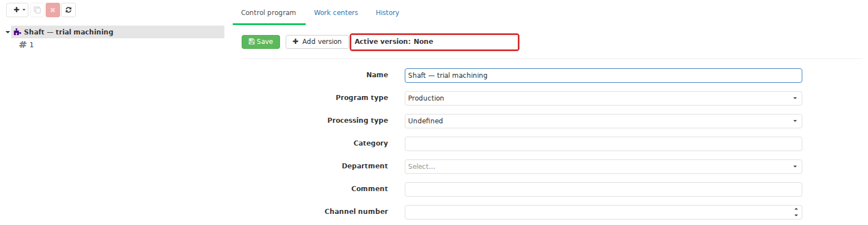The image size is (868, 225).
Task: Open the plus add dropdown in tree toolbar
Action: pos(17,10)
